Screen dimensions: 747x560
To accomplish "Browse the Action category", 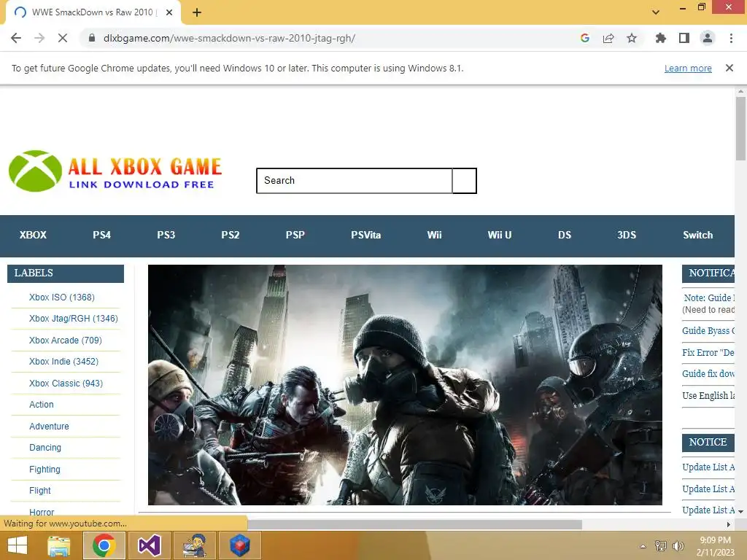I will pos(42,404).
